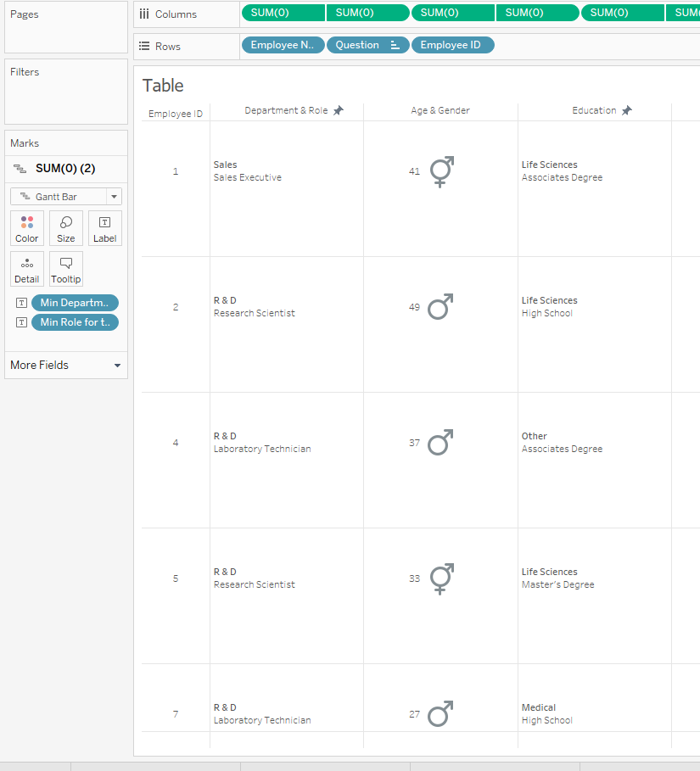Open the Detail marks card
This screenshot has width=700, height=771.
(27, 269)
